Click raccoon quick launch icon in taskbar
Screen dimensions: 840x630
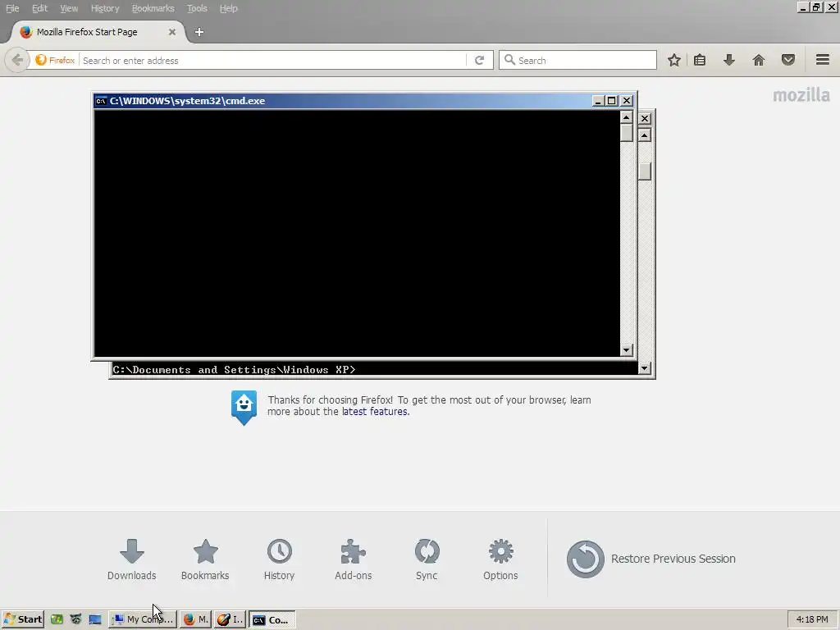tap(75, 619)
